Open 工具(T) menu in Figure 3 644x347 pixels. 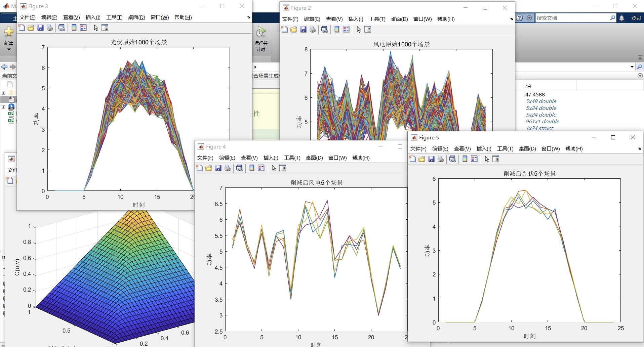[114, 17]
